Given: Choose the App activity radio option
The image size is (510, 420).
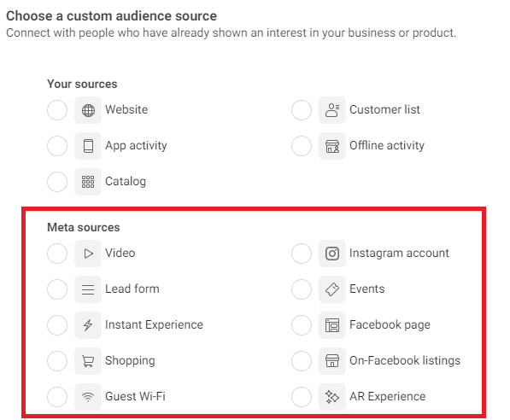Looking at the screenshot, I should (x=57, y=146).
